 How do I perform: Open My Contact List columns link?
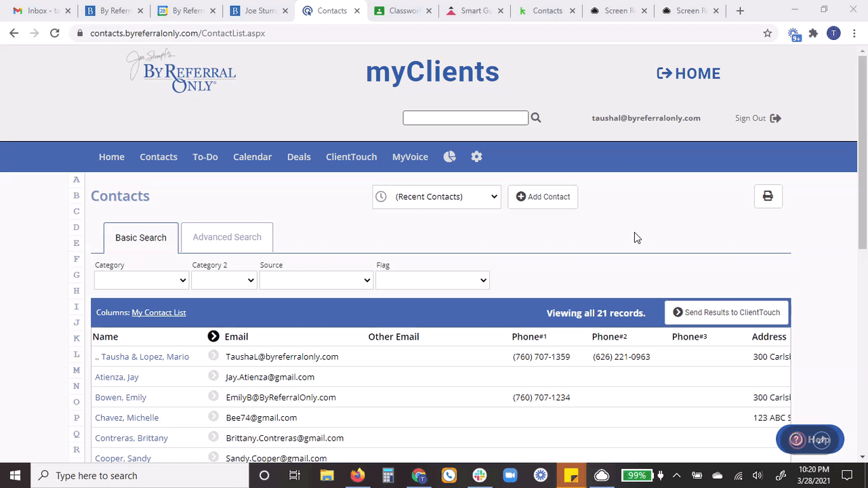point(159,312)
